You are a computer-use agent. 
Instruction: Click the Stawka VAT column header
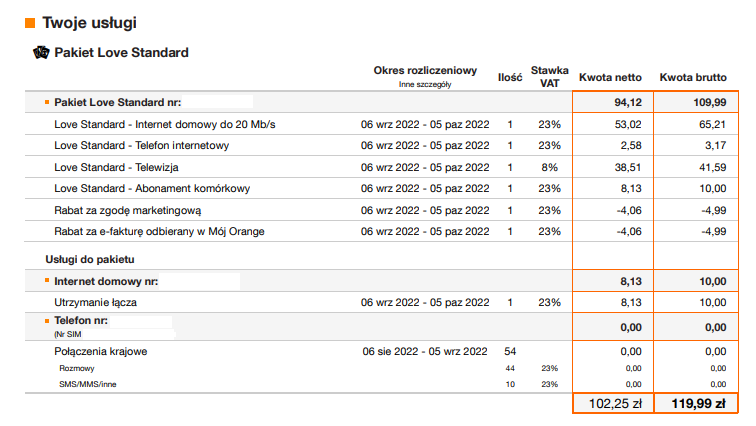(x=549, y=76)
